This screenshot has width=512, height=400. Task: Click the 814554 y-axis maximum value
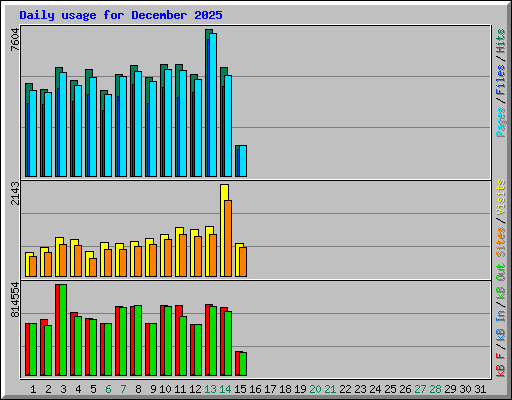(x=15, y=300)
